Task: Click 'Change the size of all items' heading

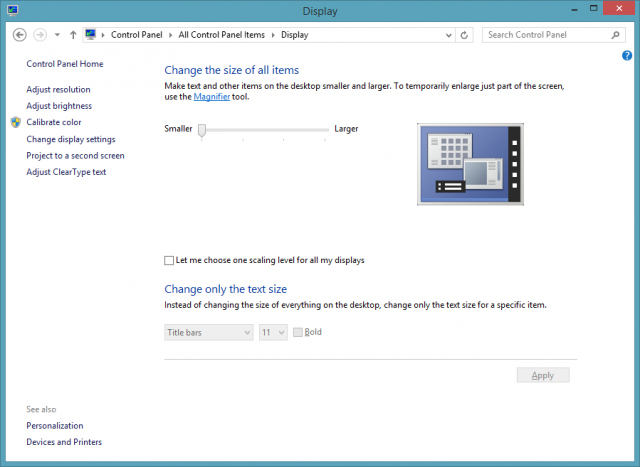Action: pyautogui.click(x=231, y=70)
